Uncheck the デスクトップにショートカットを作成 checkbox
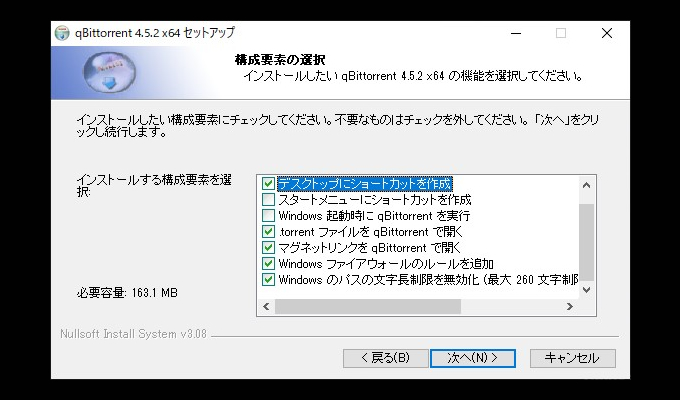The height and width of the screenshot is (400, 680). pyautogui.click(x=268, y=184)
